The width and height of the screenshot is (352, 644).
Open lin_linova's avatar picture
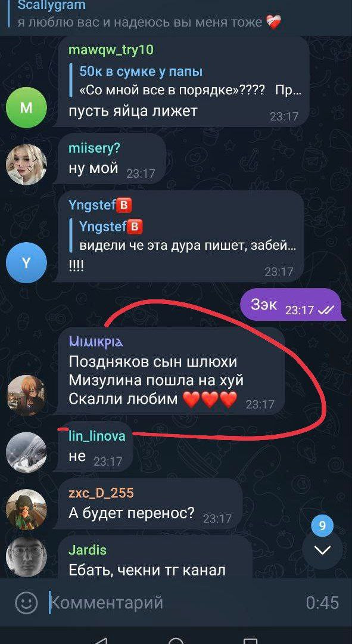26,453
